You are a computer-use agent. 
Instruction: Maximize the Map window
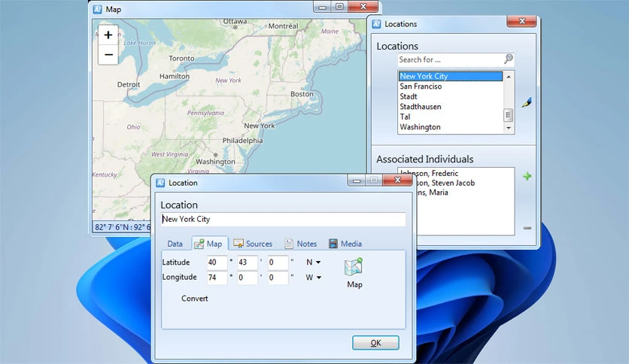click(x=339, y=7)
